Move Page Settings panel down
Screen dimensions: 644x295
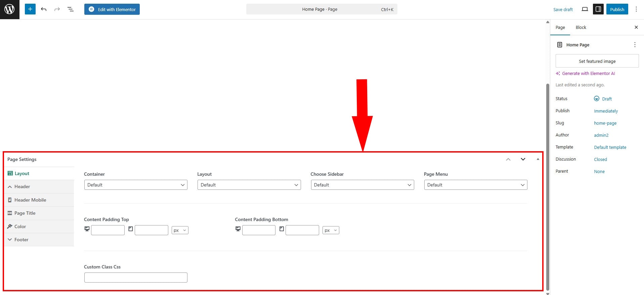(x=523, y=159)
